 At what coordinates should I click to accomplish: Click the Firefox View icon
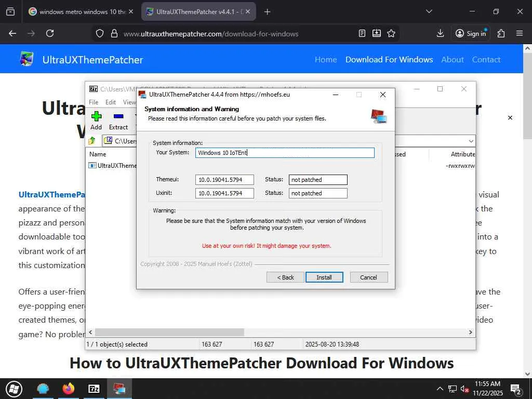[10, 12]
